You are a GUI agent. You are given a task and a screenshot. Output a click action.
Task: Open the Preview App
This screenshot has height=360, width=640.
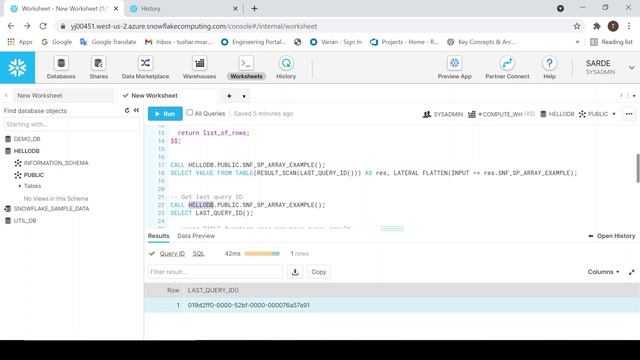click(x=454, y=68)
